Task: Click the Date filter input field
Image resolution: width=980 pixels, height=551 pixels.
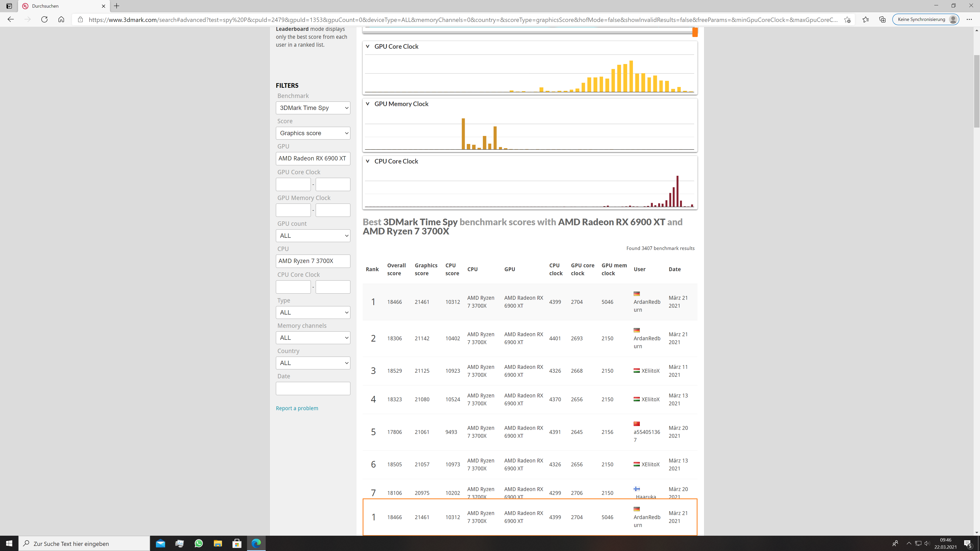Action: click(313, 388)
